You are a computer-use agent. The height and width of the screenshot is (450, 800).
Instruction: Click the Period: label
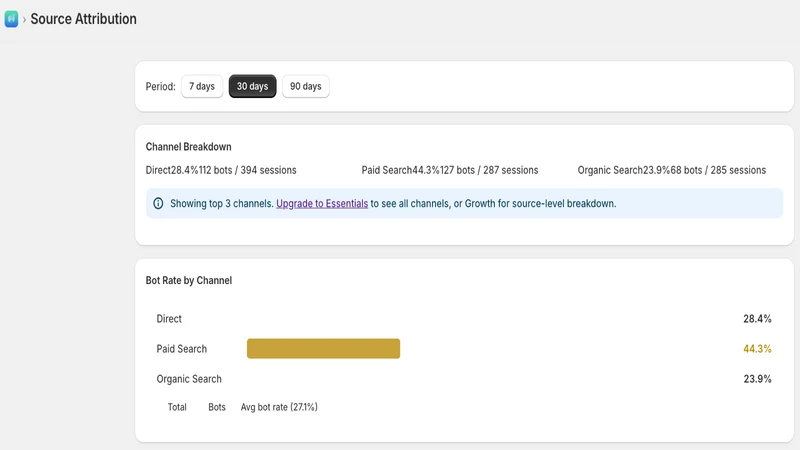160,86
